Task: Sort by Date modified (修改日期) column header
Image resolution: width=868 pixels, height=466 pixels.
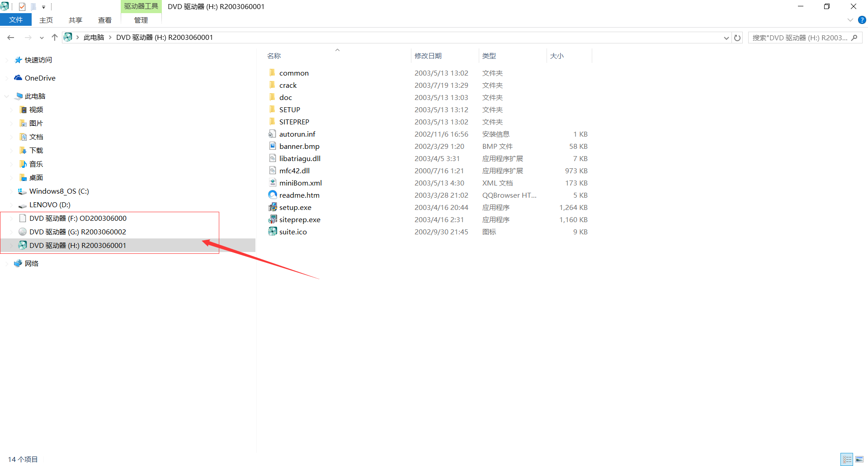Action: pyautogui.click(x=428, y=56)
